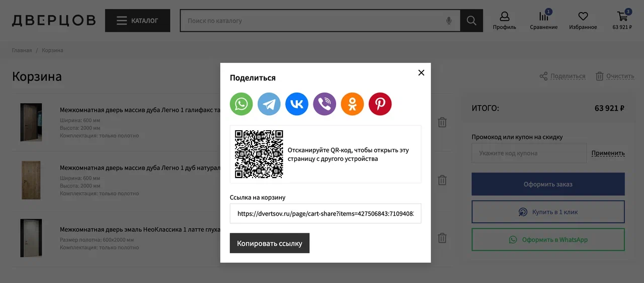The width and height of the screenshot is (644, 283).
Task: Share cart via Viber icon
Action: 325,104
